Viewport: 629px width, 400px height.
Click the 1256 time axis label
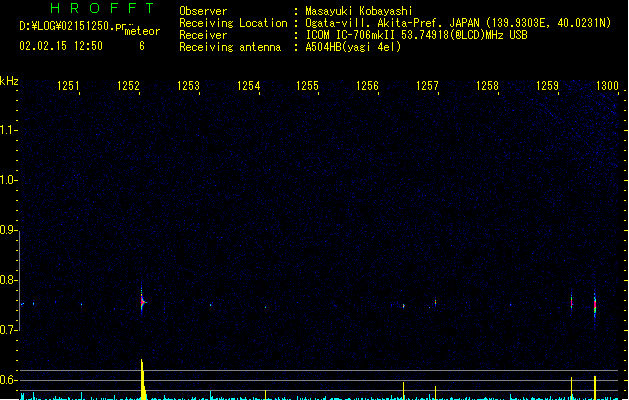367,86
